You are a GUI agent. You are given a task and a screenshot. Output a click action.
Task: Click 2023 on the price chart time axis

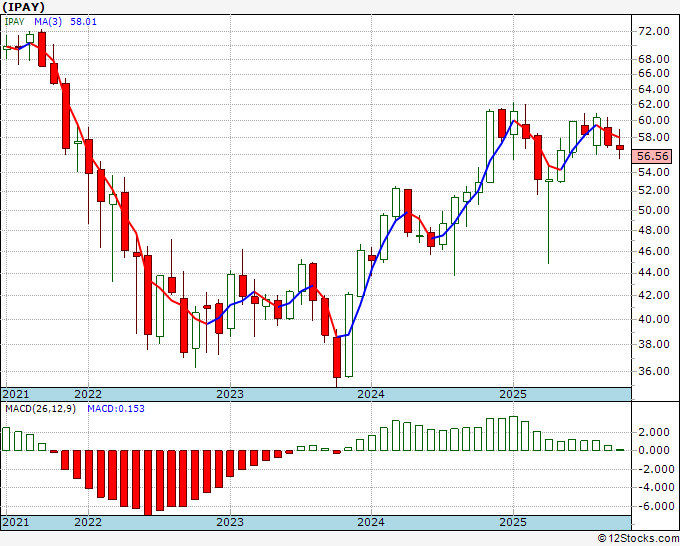pos(230,394)
